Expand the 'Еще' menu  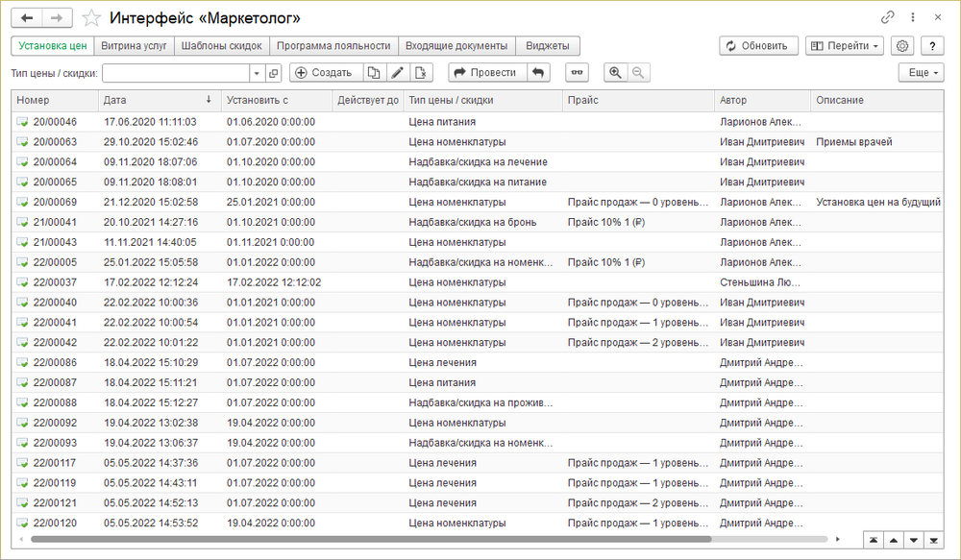click(x=921, y=73)
